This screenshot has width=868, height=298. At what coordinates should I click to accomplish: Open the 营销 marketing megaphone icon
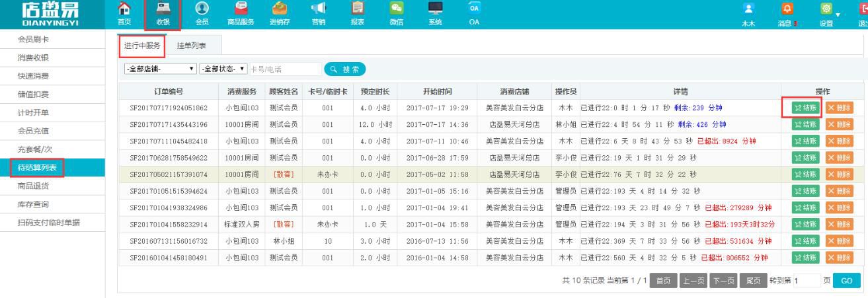pyautogui.click(x=318, y=9)
